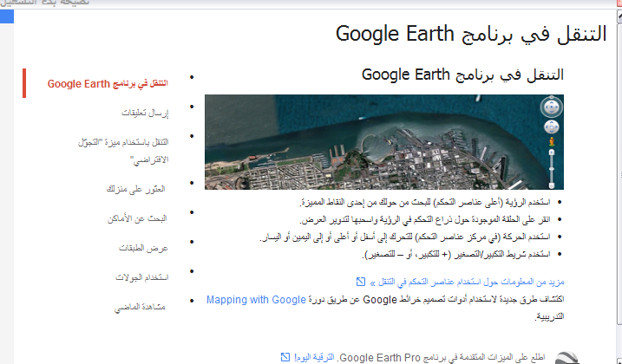Open 'عرض الطبقات' sidebar entry
The width and height of the screenshot is (622, 364).
point(143,248)
